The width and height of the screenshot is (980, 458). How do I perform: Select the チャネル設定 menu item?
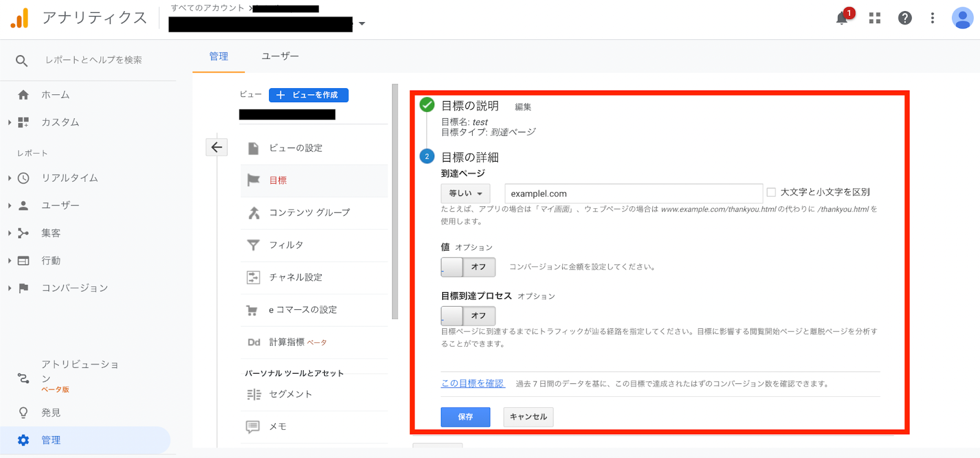[314, 277]
